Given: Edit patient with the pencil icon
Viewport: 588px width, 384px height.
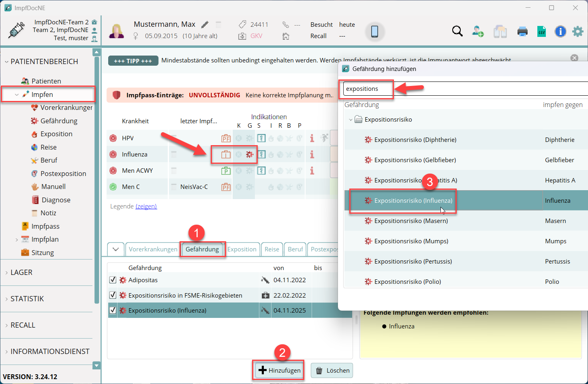Looking at the screenshot, I should (205, 25).
